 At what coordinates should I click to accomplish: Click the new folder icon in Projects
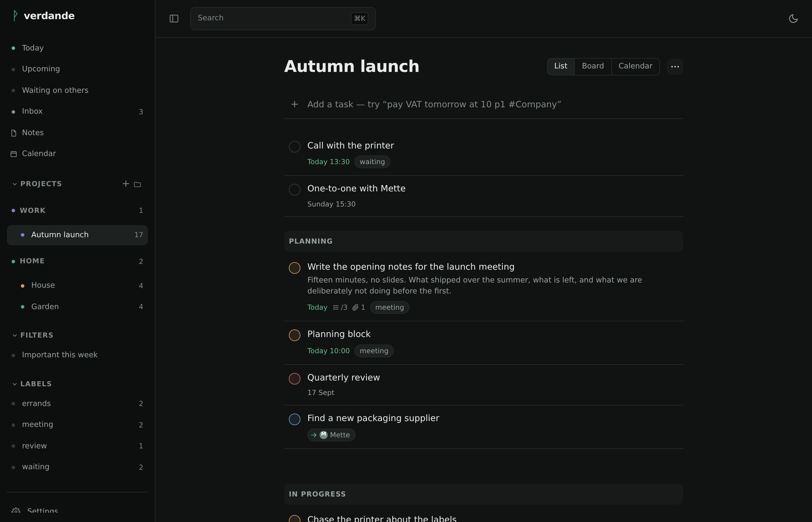tap(137, 184)
